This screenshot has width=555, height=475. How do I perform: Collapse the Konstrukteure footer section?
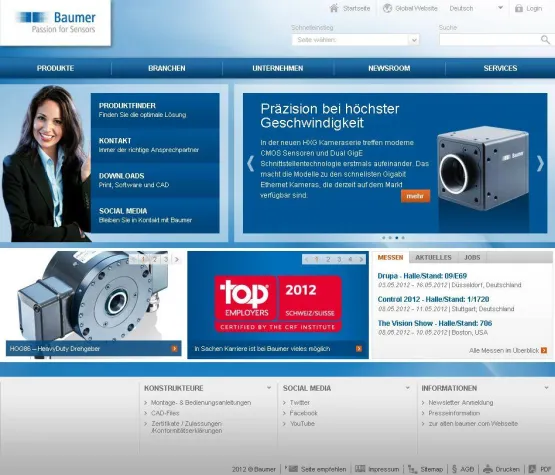click(x=269, y=388)
